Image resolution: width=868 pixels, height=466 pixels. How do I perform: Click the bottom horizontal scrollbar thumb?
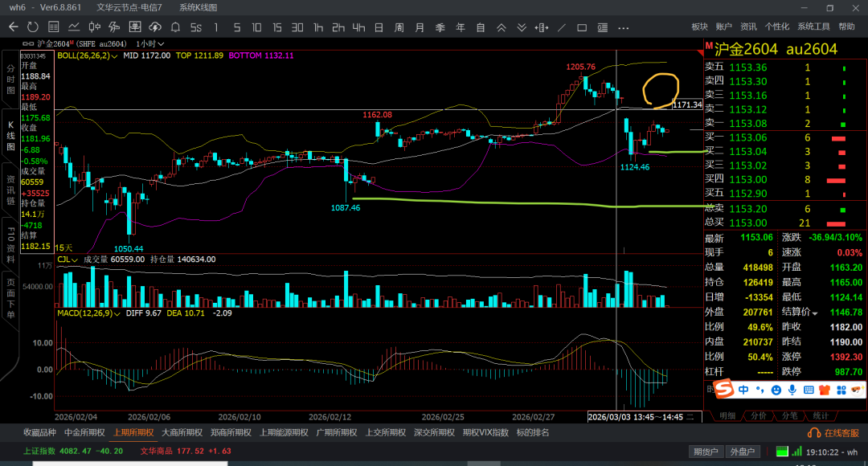click(130, 464)
